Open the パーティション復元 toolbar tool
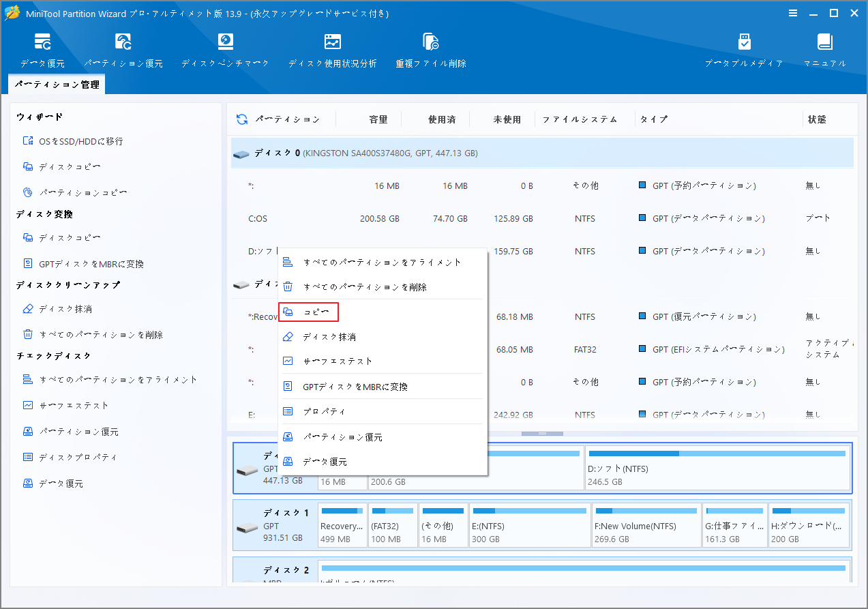Image resolution: width=868 pixels, height=609 pixels. [123, 50]
